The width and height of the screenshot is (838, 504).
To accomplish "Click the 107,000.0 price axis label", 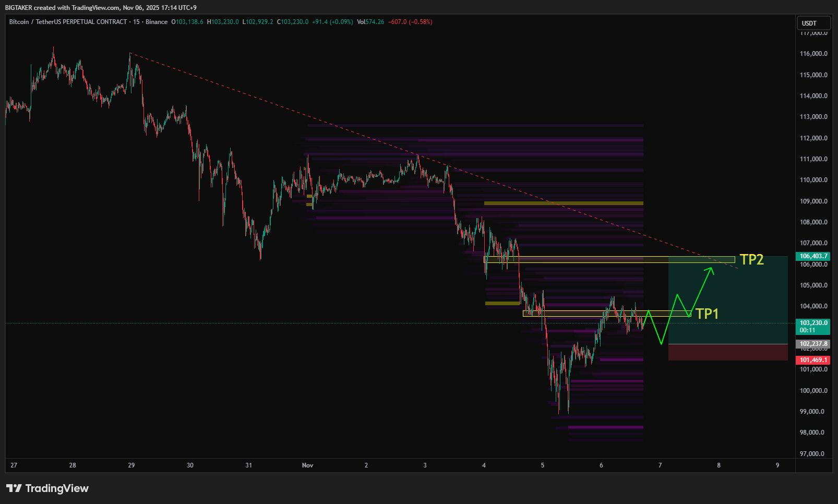I will tap(813, 243).
